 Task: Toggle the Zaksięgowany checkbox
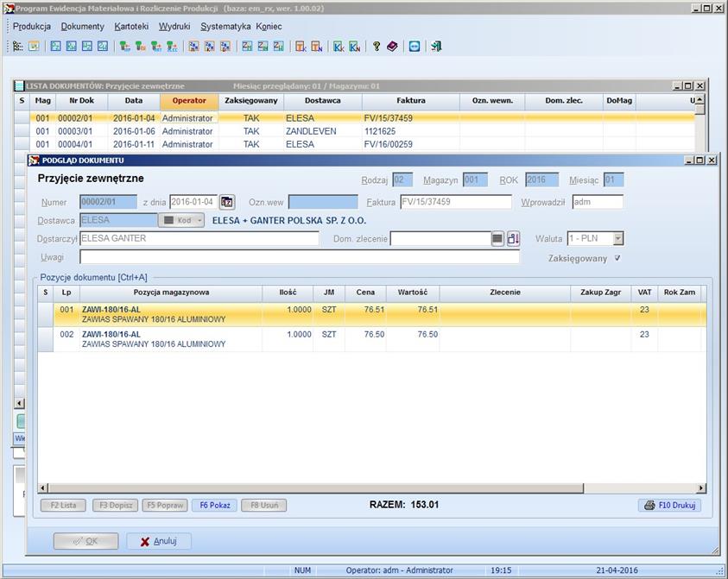point(617,258)
